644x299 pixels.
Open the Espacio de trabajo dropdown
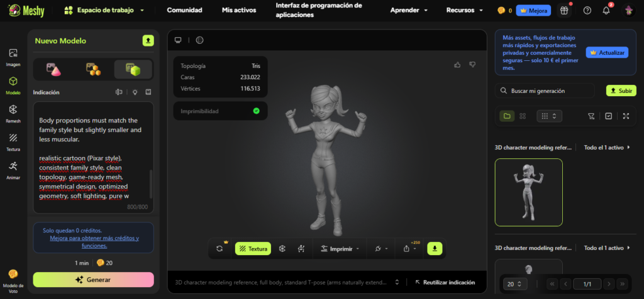[104, 10]
